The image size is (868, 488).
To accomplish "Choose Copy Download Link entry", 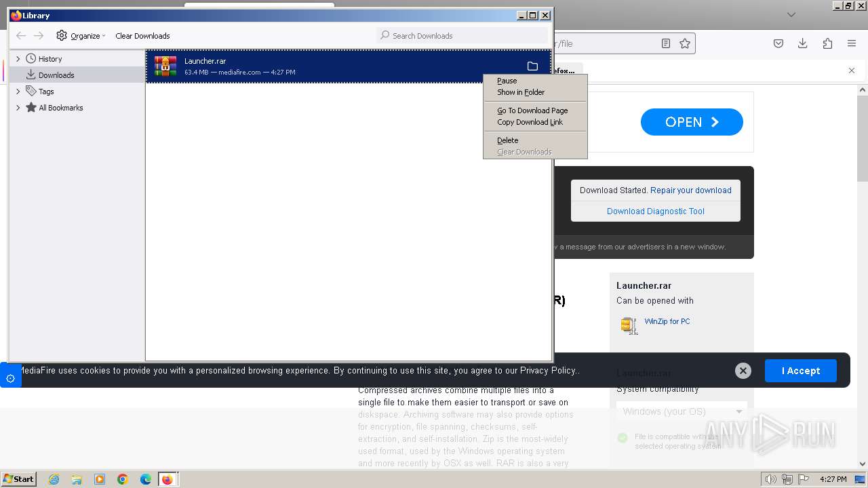I will [535, 122].
